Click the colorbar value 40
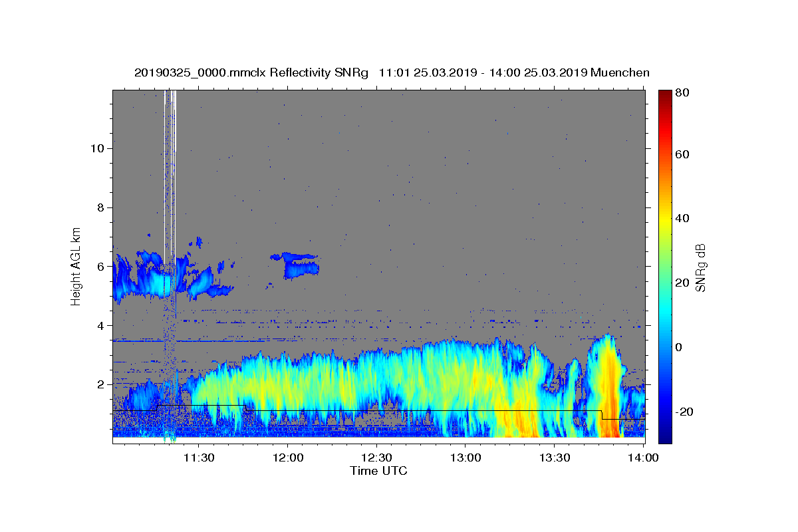798x532 pixels. [682, 218]
